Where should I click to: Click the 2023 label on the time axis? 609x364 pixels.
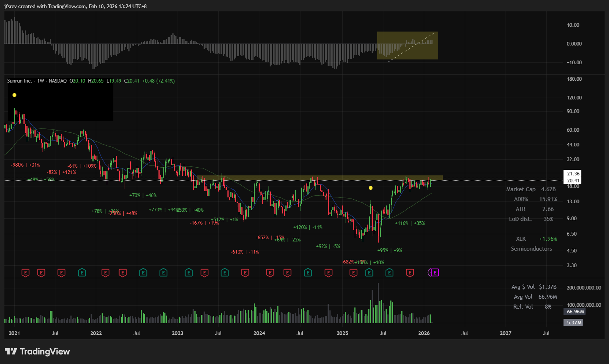coord(177,333)
